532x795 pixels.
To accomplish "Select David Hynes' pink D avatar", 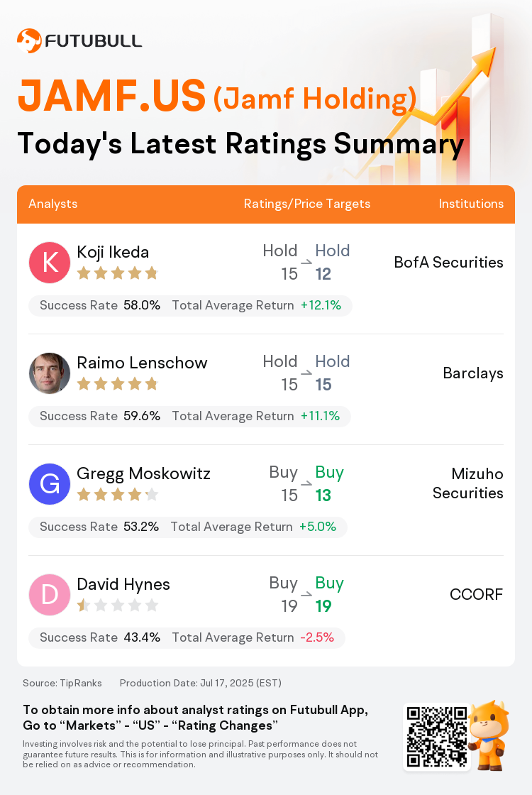I will click(50, 595).
